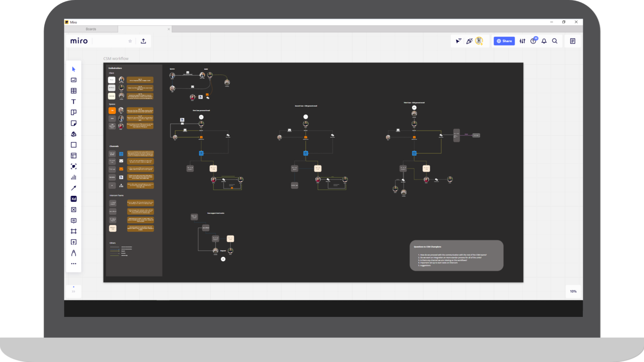Select the comment tool
The image size is (644, 362).
click(x=74, y=220)
